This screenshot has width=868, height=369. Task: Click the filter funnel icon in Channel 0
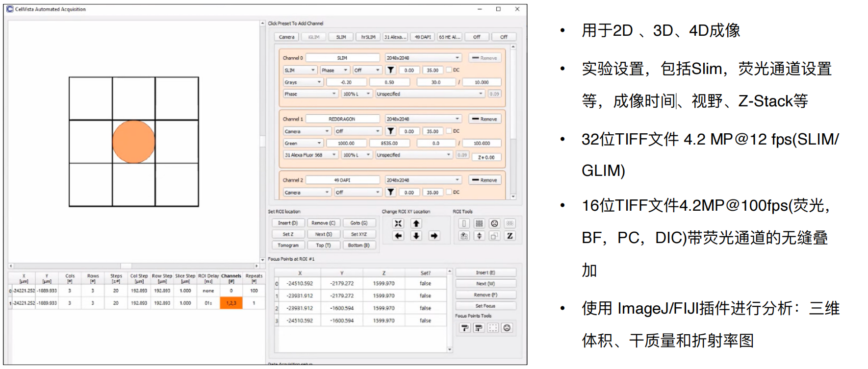point(391,70)
